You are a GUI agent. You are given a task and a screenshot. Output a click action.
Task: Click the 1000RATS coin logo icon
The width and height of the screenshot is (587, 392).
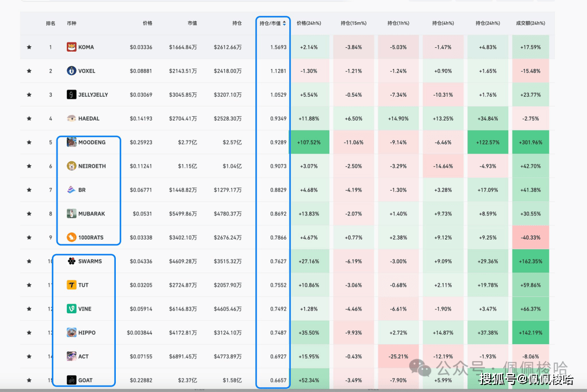(72, 237)
